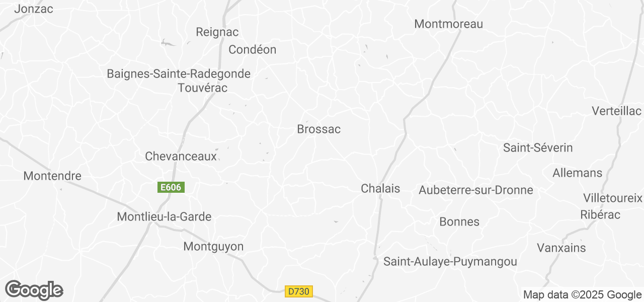Click the Verteillac label
This screenshot has height=302, width=644.
coord(617,111)
